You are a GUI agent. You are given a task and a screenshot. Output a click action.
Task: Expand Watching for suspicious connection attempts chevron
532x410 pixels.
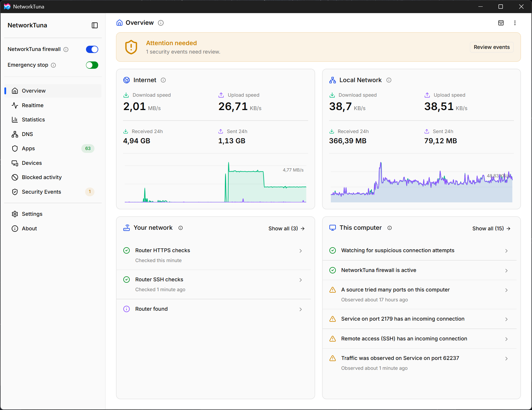pyautogui.click(x=506, y=251)
